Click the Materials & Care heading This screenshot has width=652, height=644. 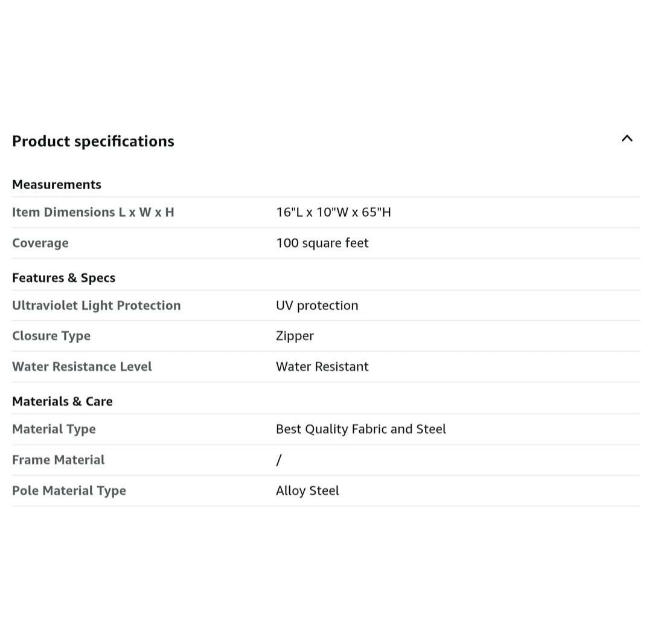pyautogui.click(x=62, y=401)
